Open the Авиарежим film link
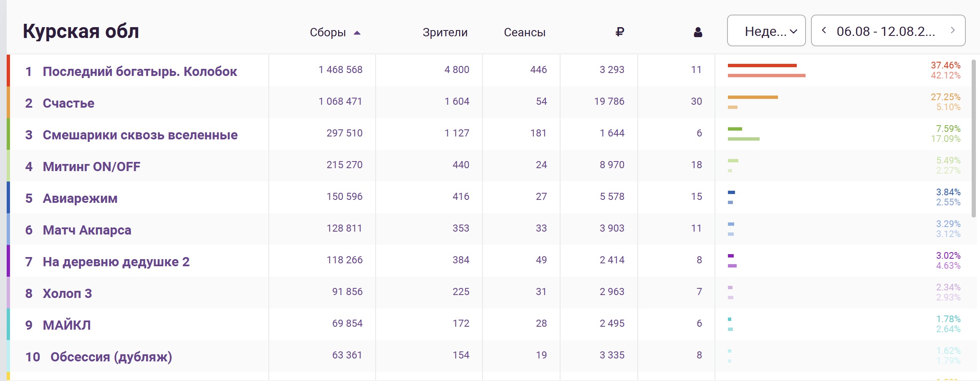 80,198
